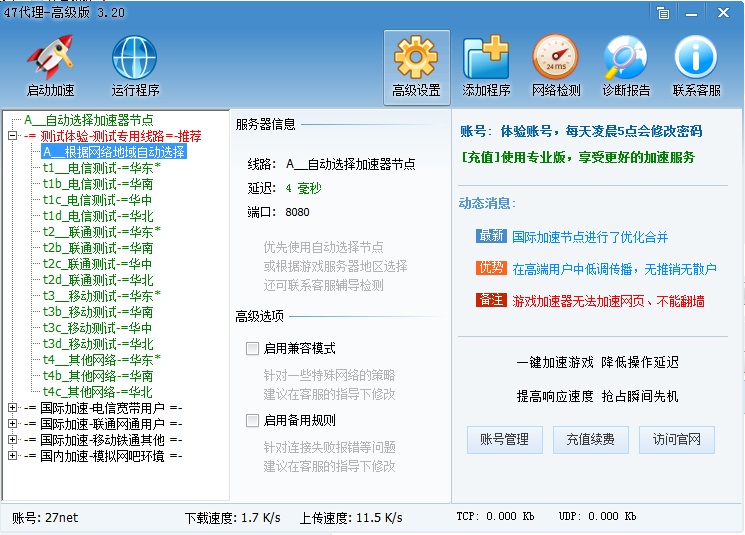The image size is (745, 535).
Task: Click the rocket 启动加速 icon
Action: [x=49, y=66]
